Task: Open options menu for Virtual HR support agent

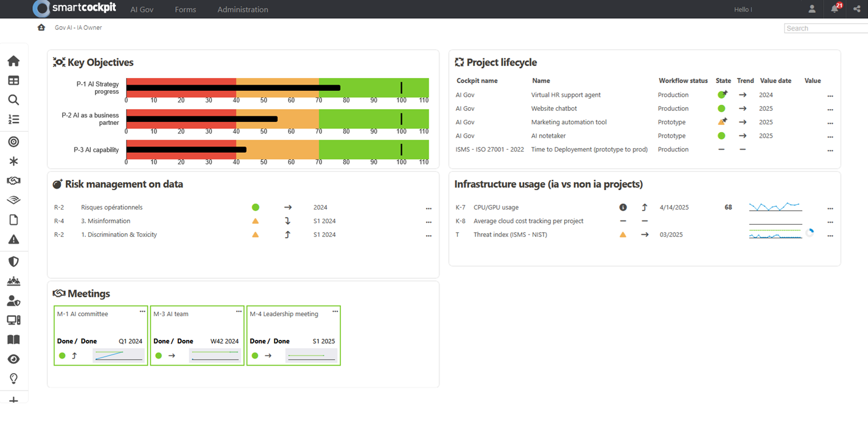Action: (x=830, y=96)
